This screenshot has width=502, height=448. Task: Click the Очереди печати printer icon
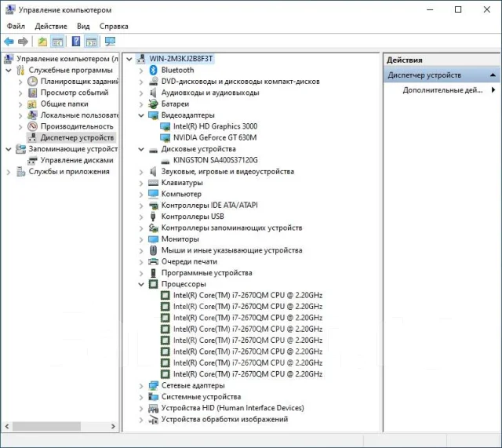[x=154, y=261]
